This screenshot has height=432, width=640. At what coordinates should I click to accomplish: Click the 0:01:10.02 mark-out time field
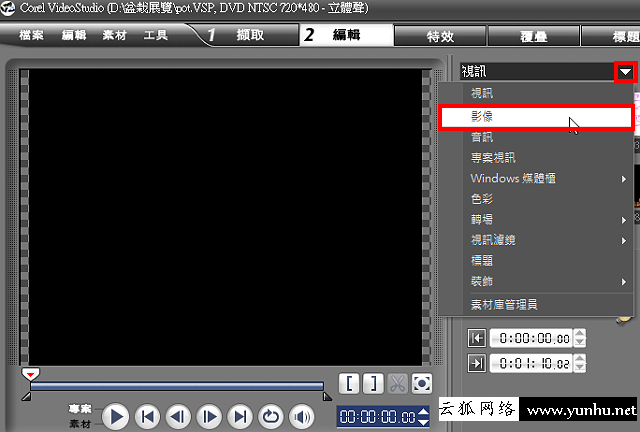tap(532, 363)
